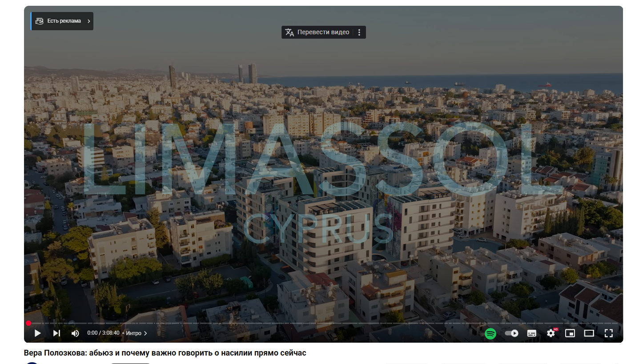Enter fullscreen mode
The image size is (631, 364).
point(608,333)
